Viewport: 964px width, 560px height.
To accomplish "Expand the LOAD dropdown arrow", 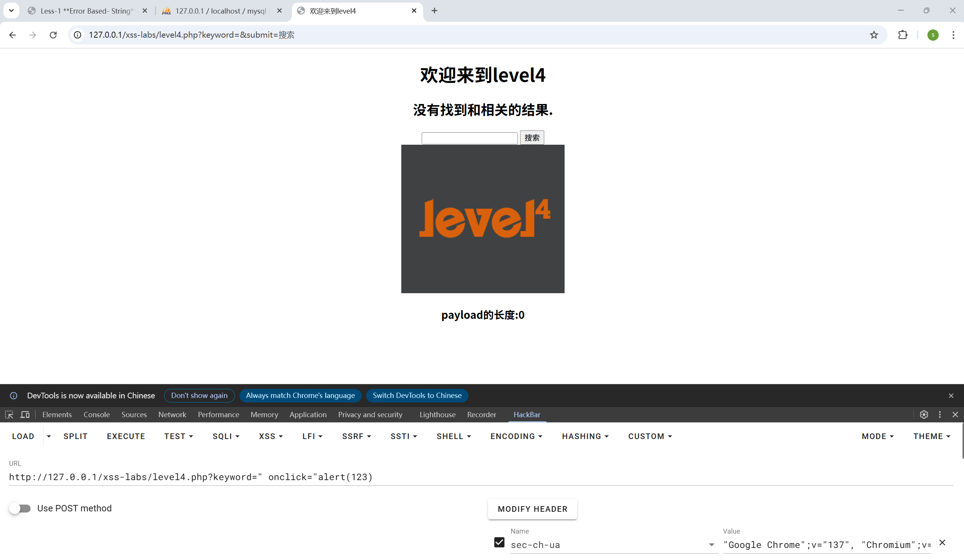I will tap(48, 436).
